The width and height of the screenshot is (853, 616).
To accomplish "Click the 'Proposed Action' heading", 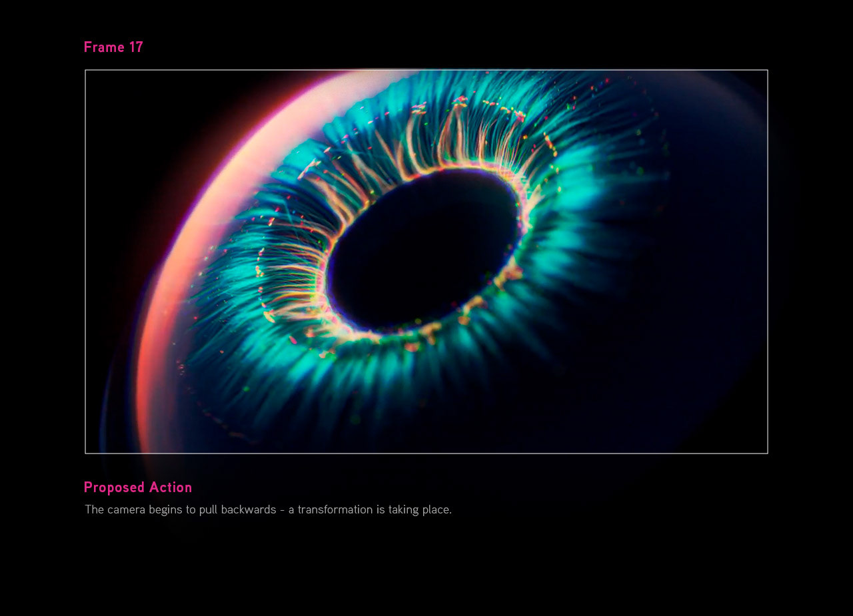I will (x=138, y=487).
